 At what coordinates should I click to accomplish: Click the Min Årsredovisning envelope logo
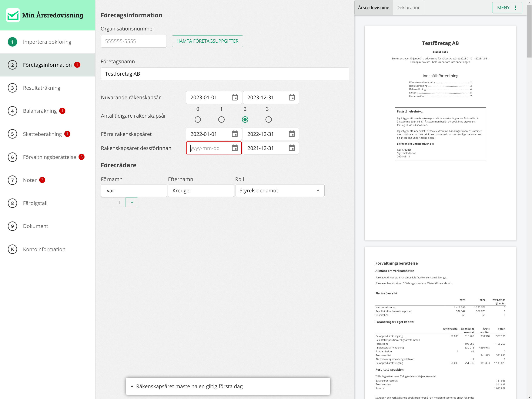(x=13, y=15)
